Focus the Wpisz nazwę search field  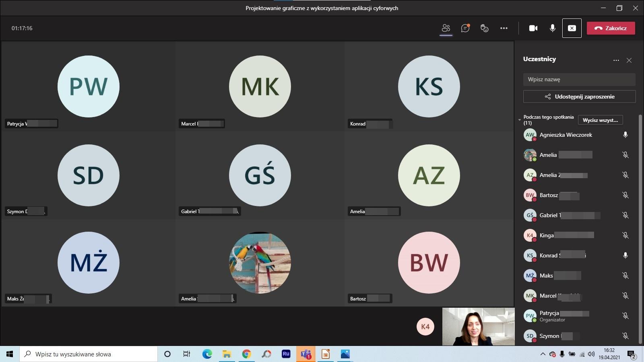pyautogui.click(x=579, y=79)
